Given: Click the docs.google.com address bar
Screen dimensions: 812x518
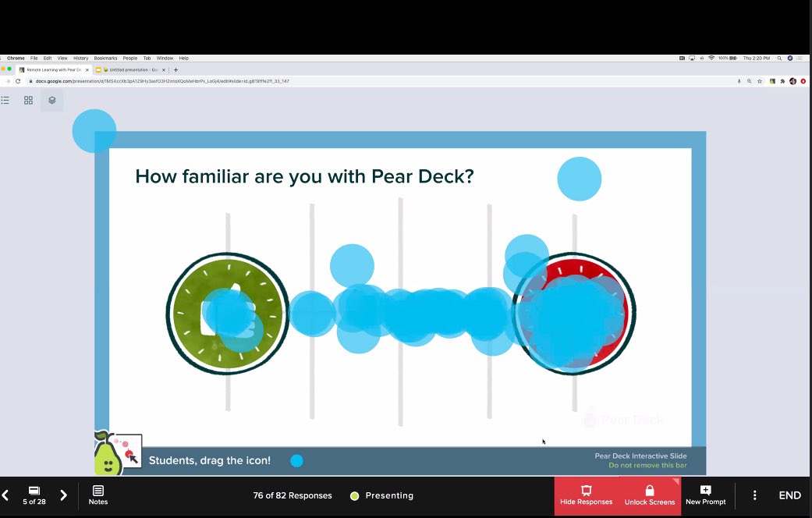Looking at the screenshot, I should click(383, 81).
